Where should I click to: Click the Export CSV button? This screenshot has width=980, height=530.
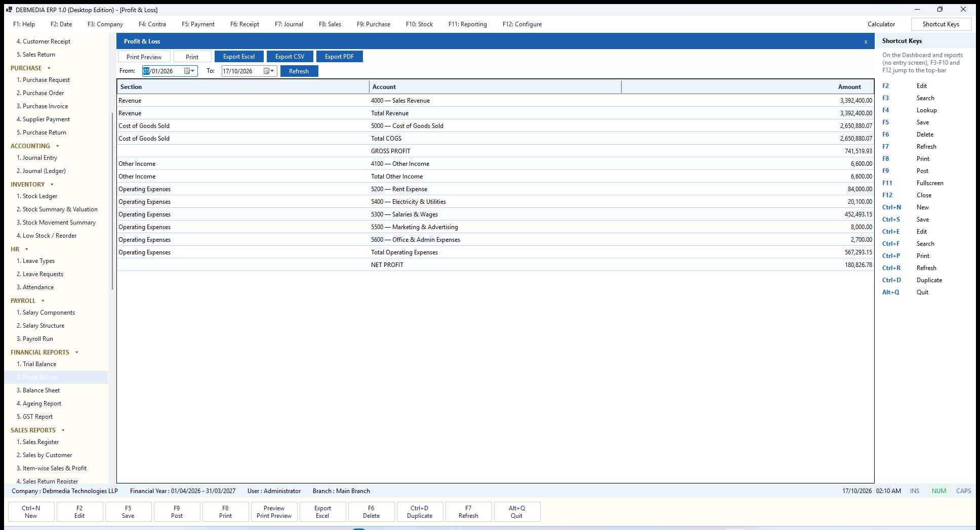coord(290,57)
